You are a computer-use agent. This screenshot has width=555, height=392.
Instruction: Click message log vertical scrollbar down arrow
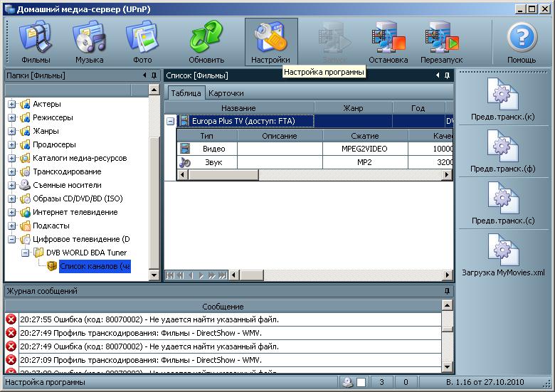pos(447,366)
